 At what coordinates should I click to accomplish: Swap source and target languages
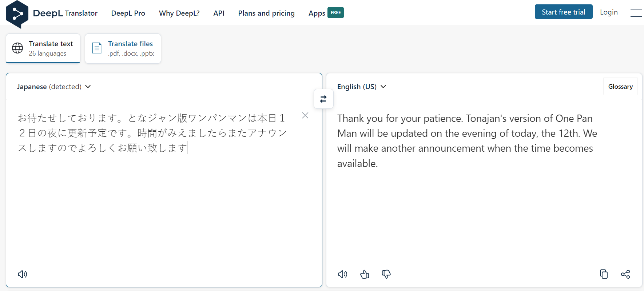click(x=323, y=99)
